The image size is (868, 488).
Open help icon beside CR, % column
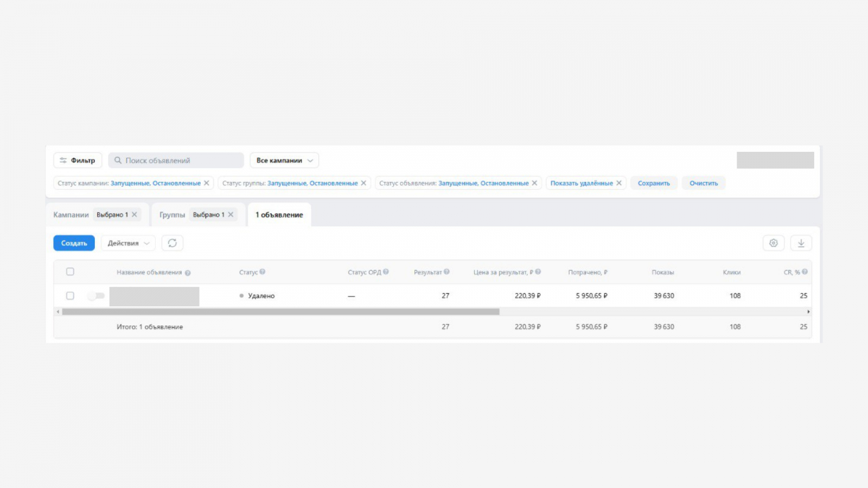tap(805, 272)
